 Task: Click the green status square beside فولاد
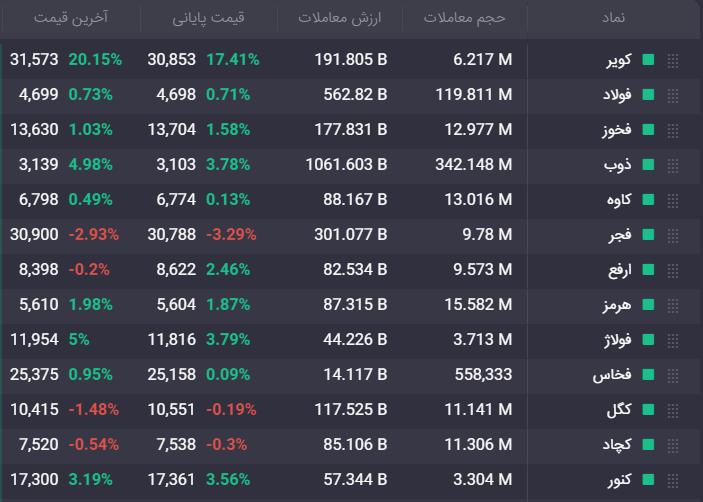[648, 95]
